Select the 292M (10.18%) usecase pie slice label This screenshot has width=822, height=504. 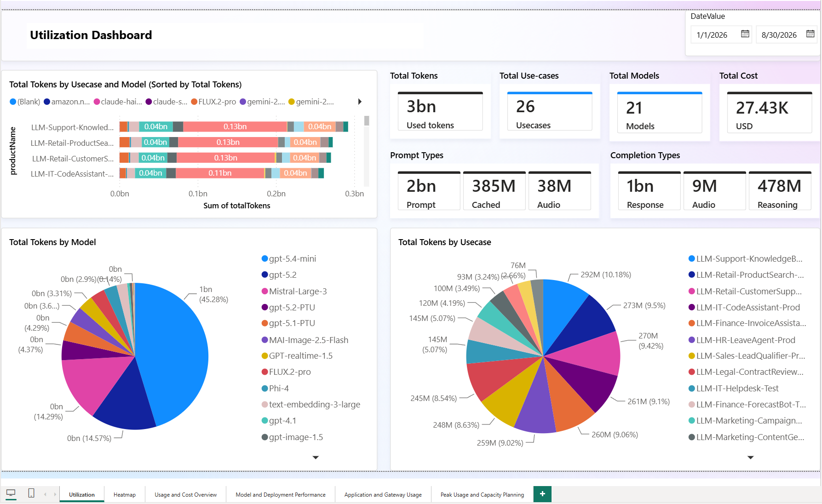[605, 275]
